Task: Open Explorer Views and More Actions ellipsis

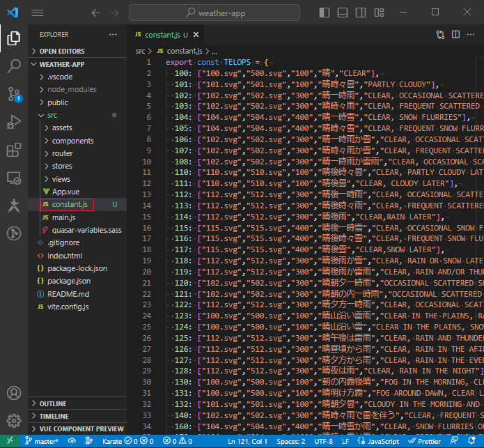Action: click(113, 35)
